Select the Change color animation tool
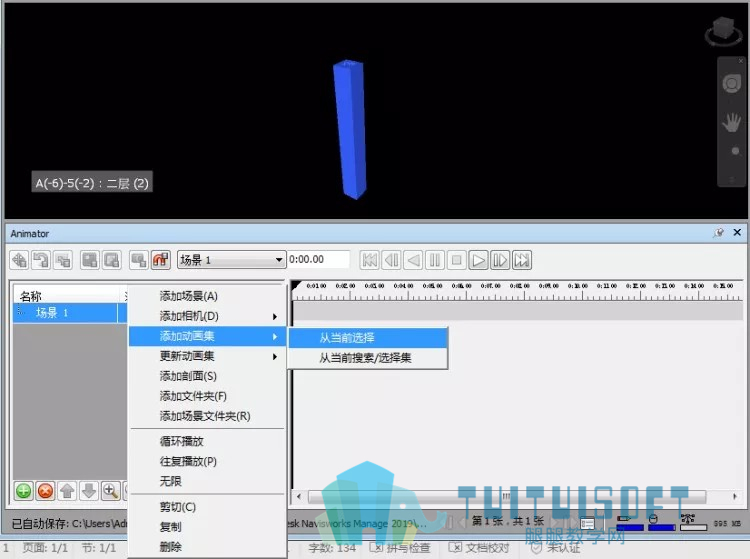The width and height of the screenshot is (750, 559). (x=90, y=260)
